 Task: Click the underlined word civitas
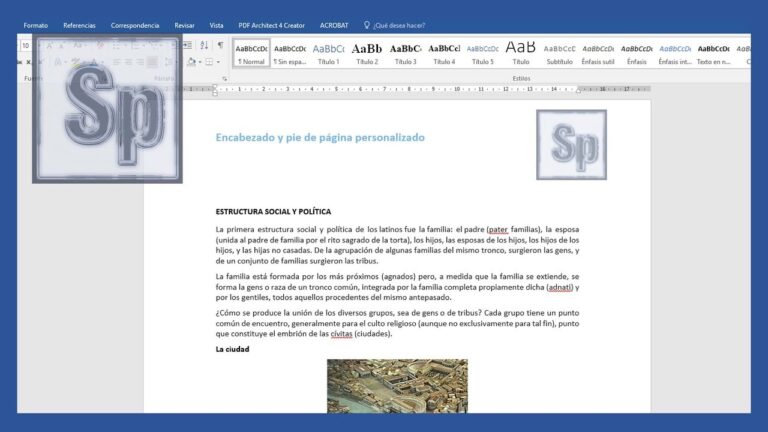click(341, 334)
